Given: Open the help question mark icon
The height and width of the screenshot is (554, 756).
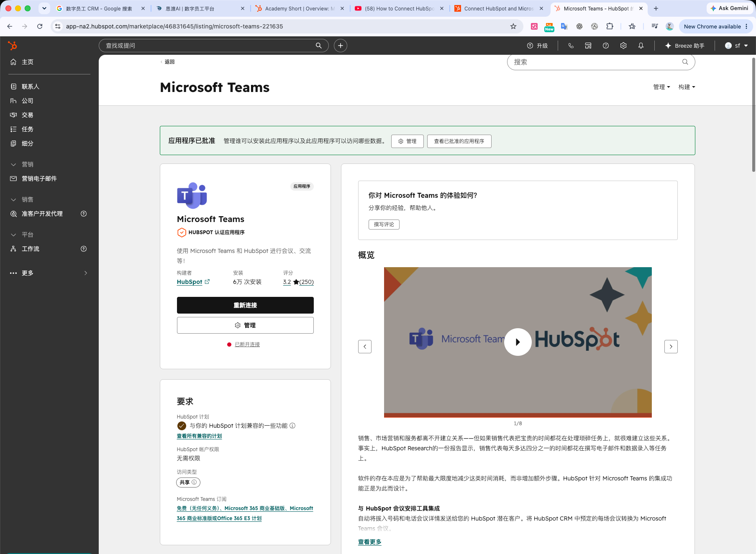Looking at the screenshot, I should click(606, 46).
